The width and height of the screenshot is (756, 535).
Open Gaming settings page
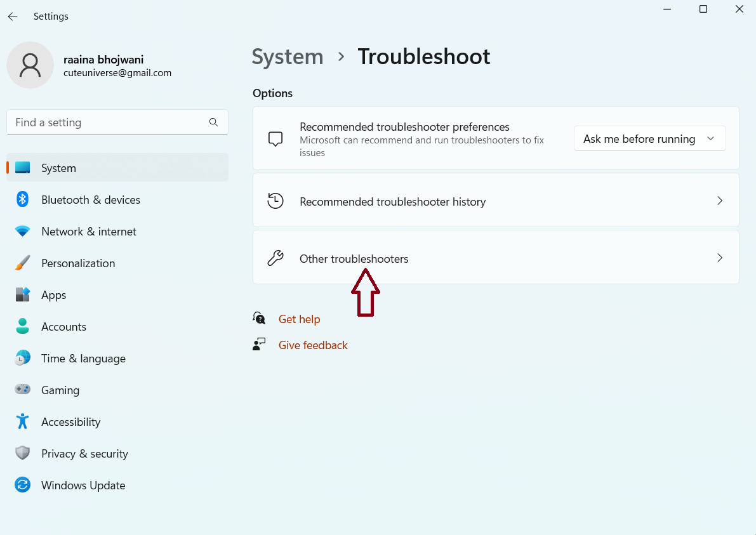60,390
